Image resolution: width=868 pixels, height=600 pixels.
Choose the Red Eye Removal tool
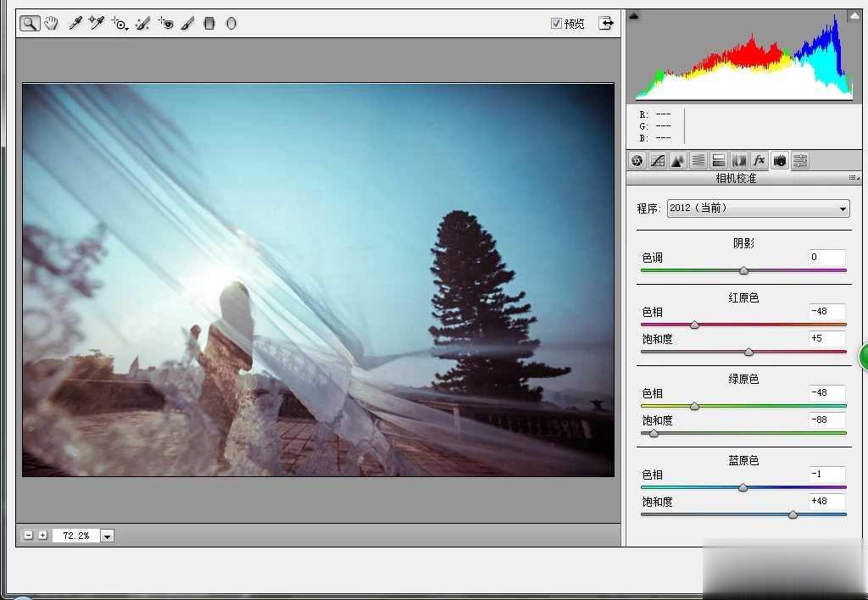point(165,24)
